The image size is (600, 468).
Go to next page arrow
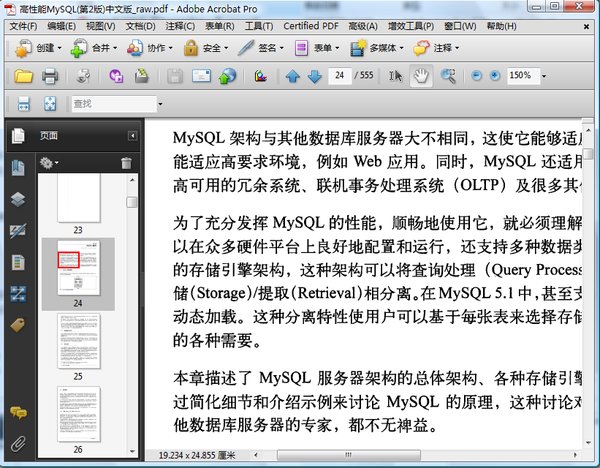click(x=315, y=77)
